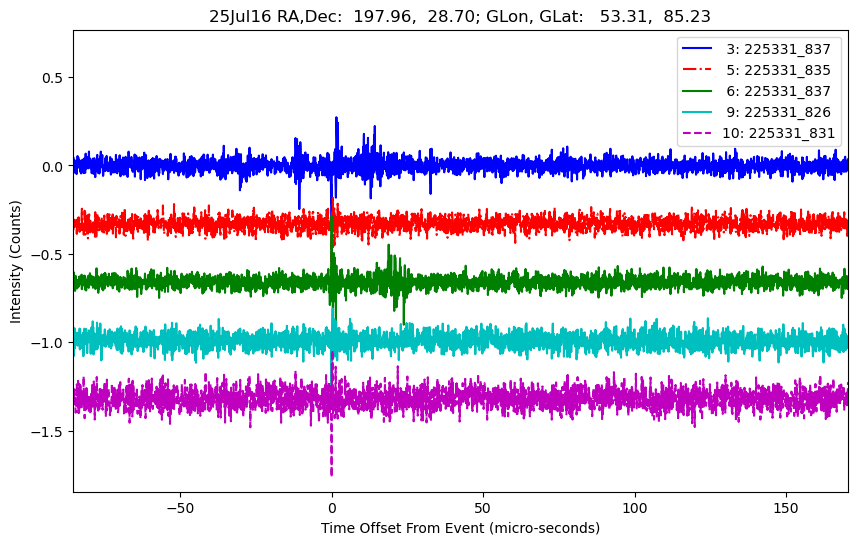
Task: Click the y-axis tick label '0.5'
Action: click(53, 78)
